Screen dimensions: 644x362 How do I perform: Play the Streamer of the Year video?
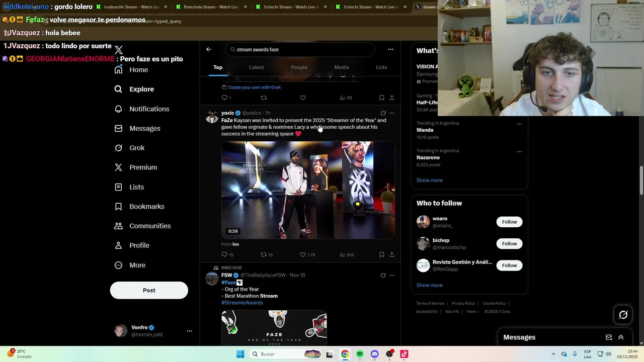[308, 190]
